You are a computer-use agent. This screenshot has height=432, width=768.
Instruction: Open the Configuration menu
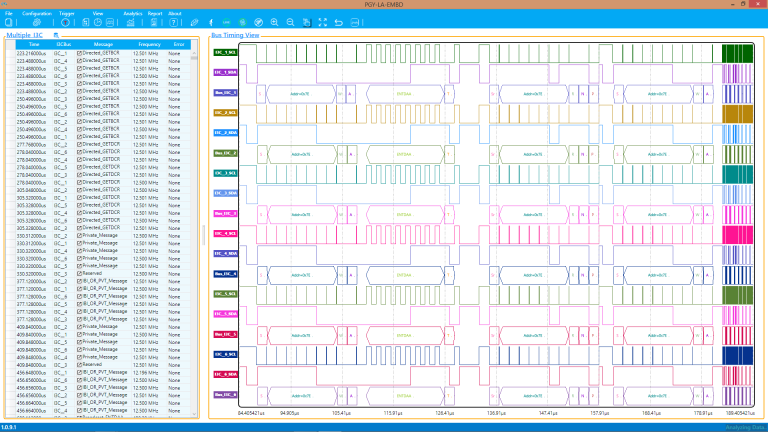point(37,13)
